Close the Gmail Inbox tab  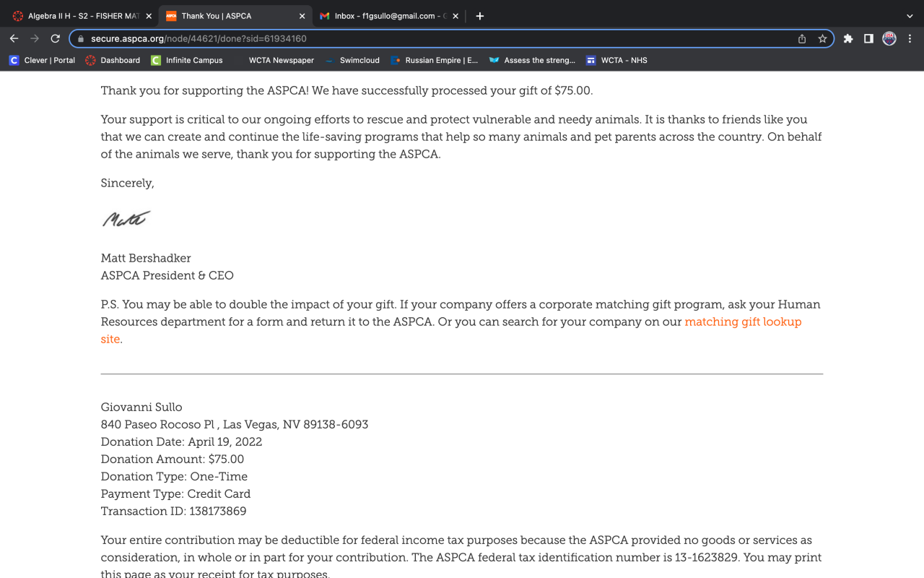pos(456,16)
